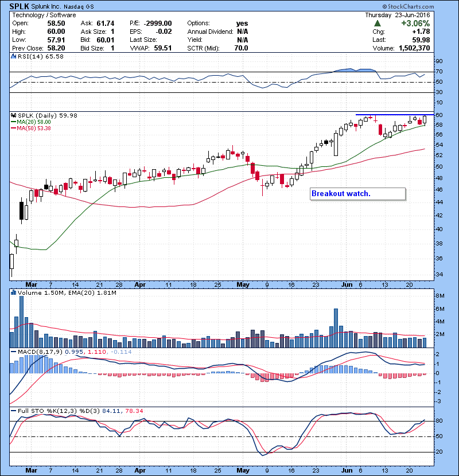459x476 pixels.
Task: Click the 'Splunk Inc.' company name
Action: click(46, 6)
